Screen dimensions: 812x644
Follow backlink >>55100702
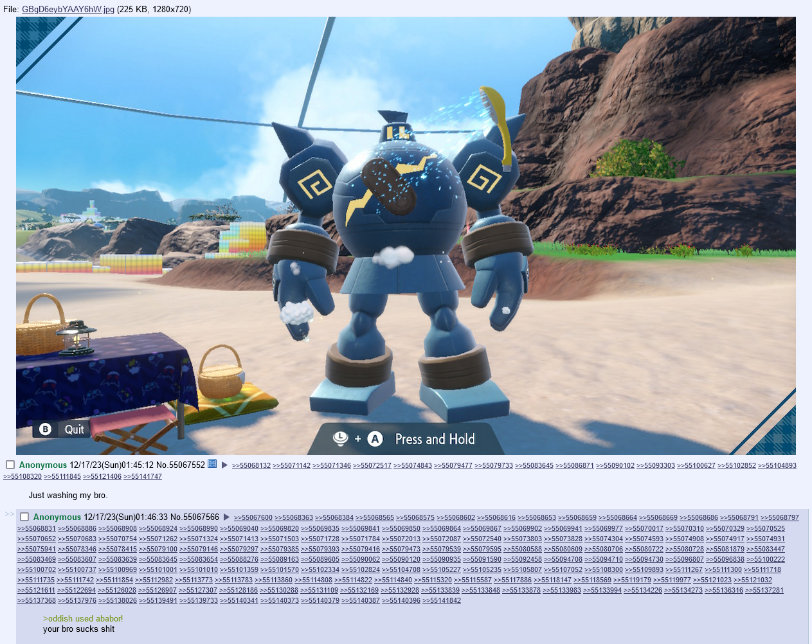(37, 569)
